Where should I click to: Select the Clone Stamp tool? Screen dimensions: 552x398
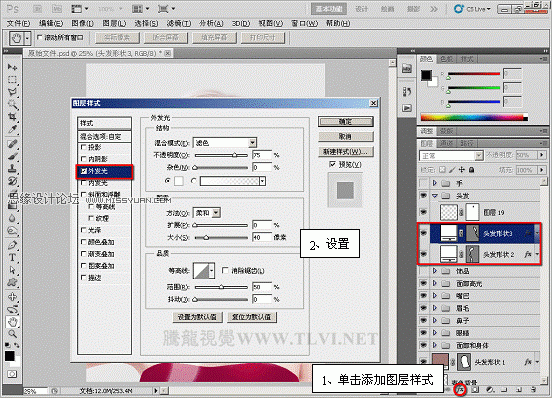13,169
